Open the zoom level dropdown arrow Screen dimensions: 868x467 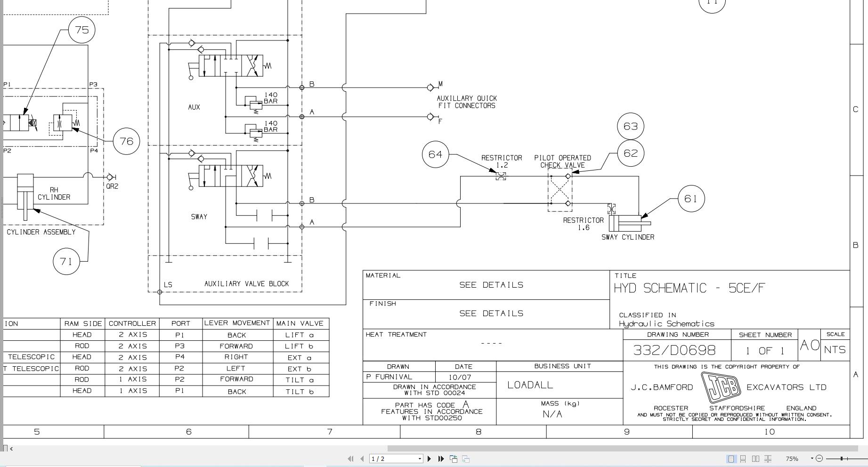[x=812, y=459]
